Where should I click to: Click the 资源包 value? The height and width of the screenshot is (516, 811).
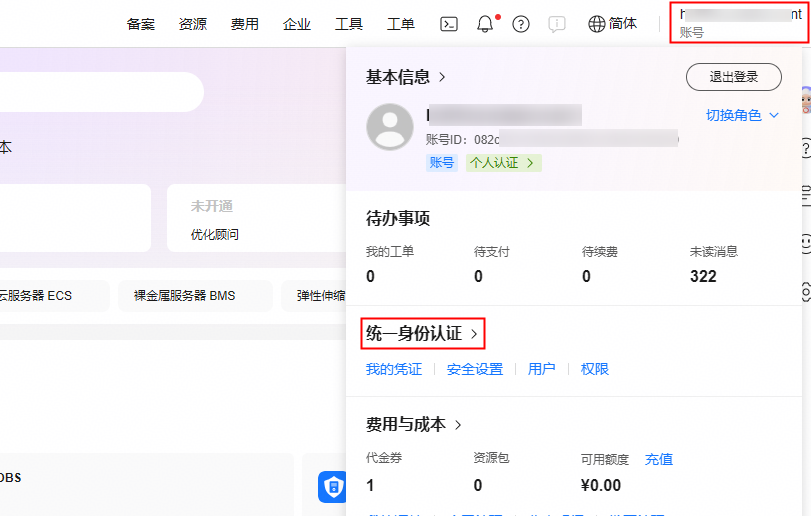point(478,485)
